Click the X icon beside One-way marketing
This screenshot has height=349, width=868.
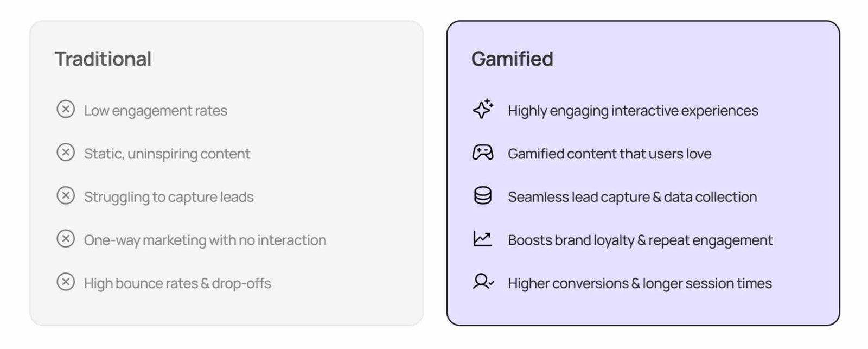[x=66, y=239]
